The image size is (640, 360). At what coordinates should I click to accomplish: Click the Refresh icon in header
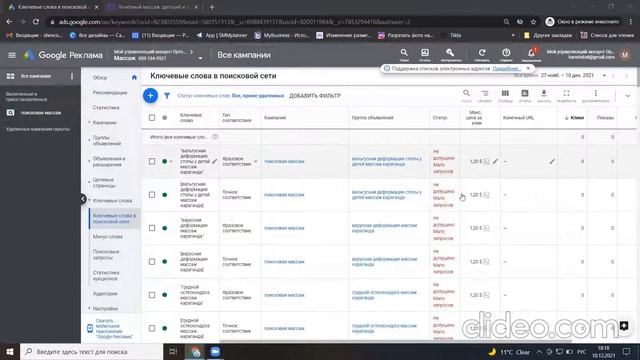coord(482,54)
